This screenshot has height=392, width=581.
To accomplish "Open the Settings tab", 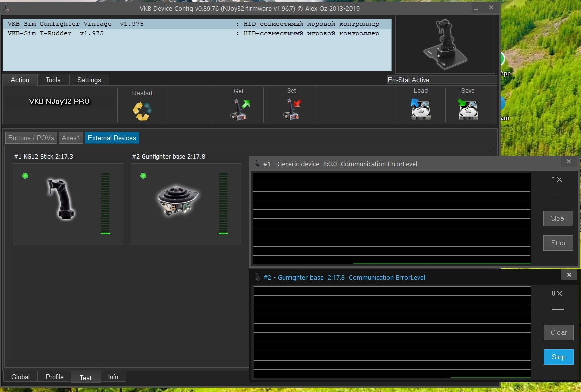I will (x=89, y=80).
